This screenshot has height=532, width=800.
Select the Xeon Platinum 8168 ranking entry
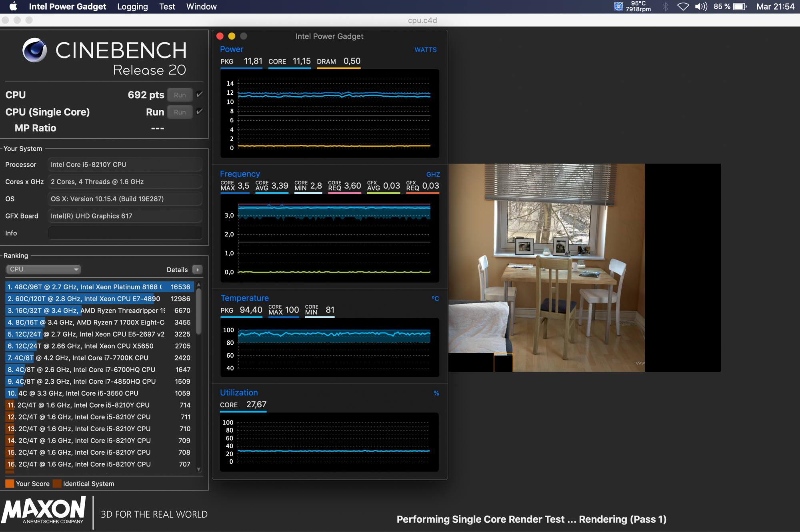[x=99, y=287]
